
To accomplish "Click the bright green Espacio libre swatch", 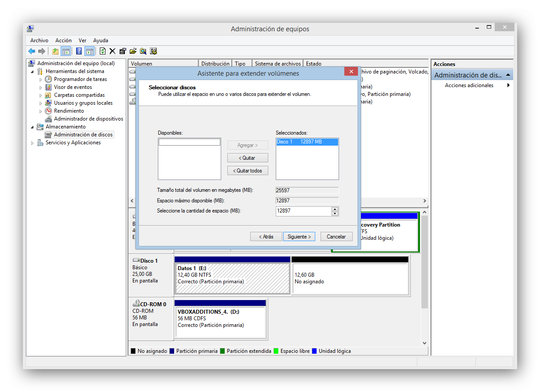I will (x=276, y=351).
